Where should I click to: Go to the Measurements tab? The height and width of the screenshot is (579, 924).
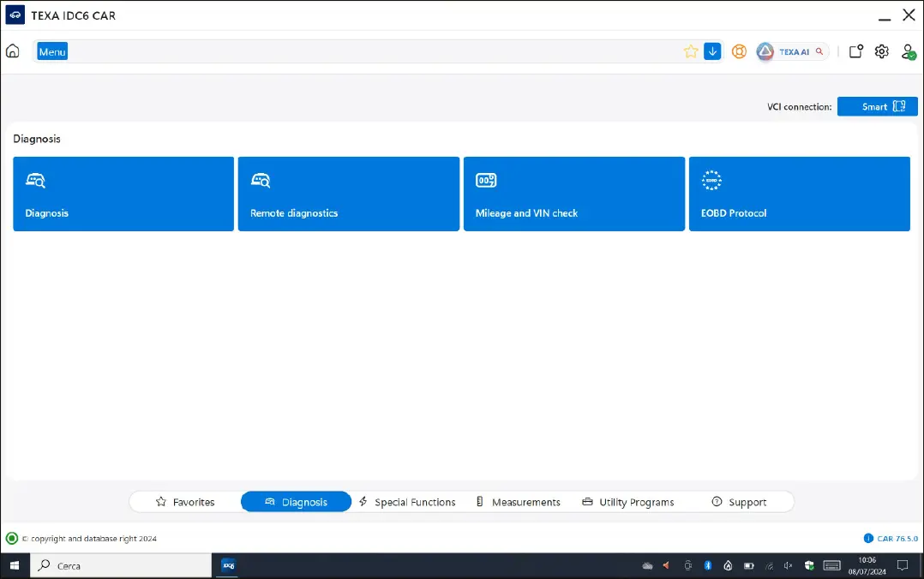coord(518,502)
